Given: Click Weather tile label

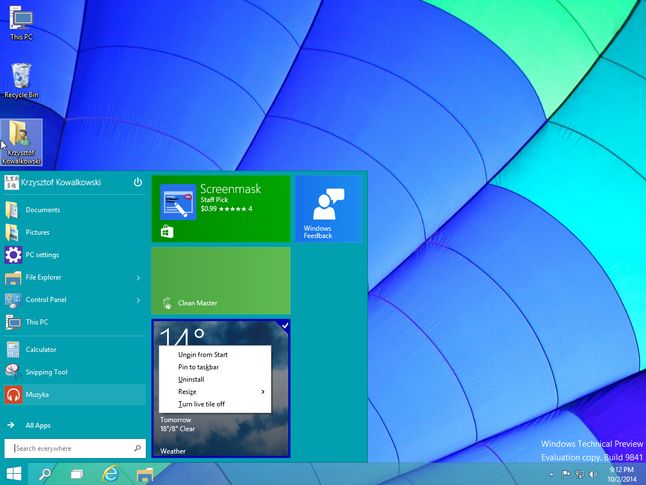Looking at the screenshot, I should (173, 451).
